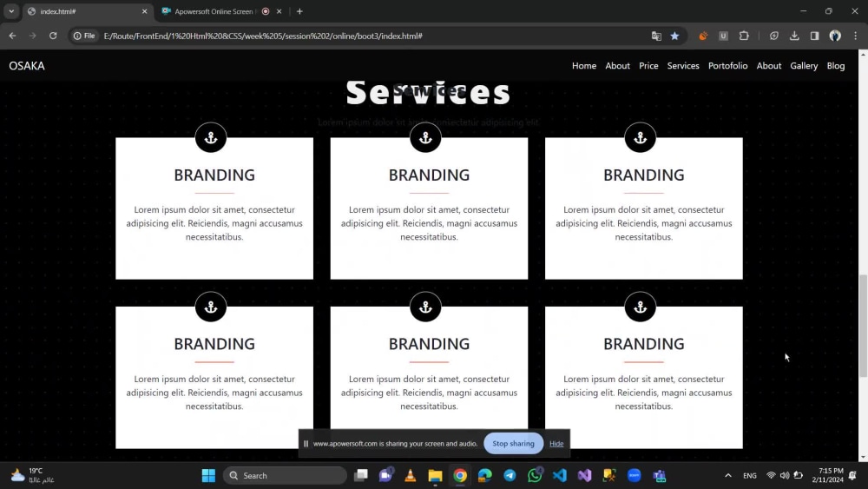The image size is (868, 489).
Task: Open a new browser tab
Action: (x=299, y=11)
